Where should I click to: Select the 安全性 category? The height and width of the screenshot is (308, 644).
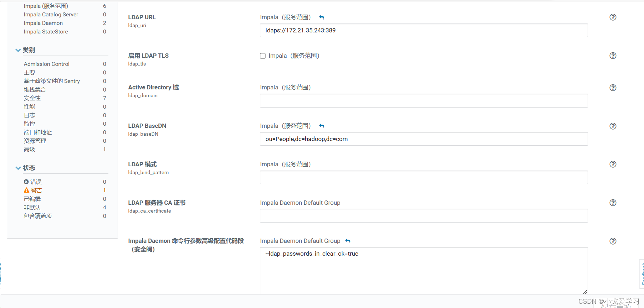click(32, 98)
